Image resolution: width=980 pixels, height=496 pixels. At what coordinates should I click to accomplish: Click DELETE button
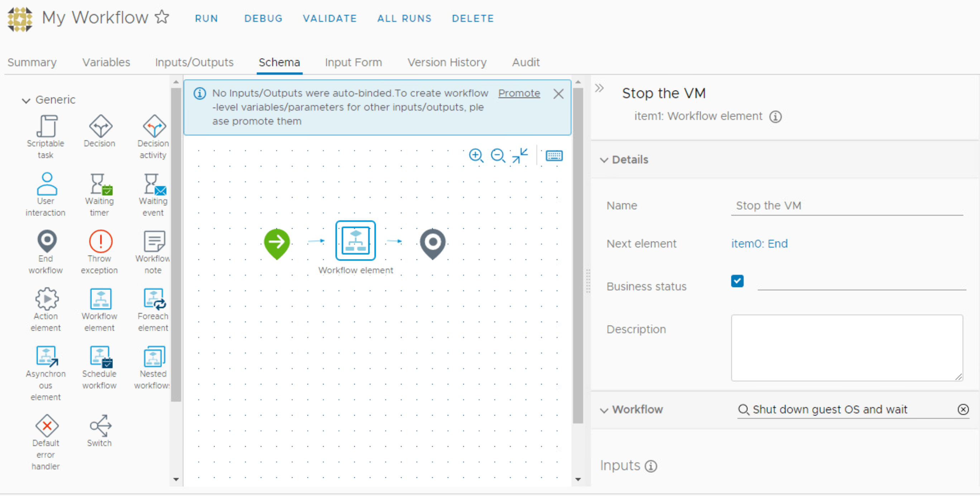point(473,18)
